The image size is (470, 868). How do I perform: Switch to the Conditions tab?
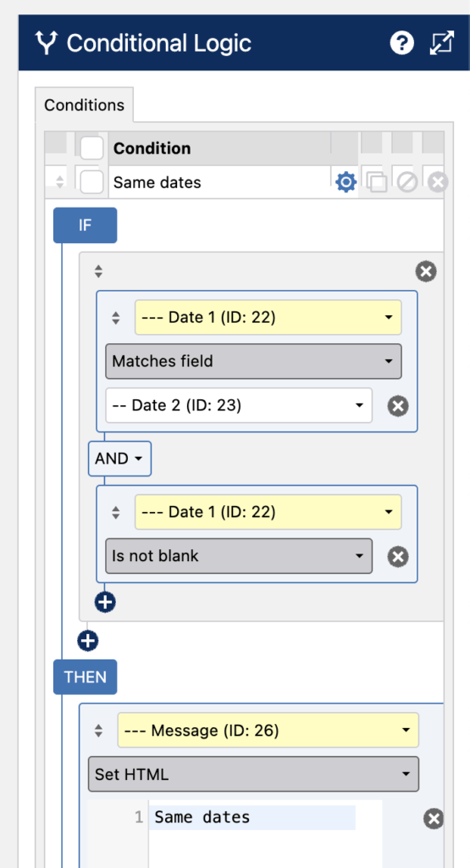pyautogui.click(x=84, y=104)
